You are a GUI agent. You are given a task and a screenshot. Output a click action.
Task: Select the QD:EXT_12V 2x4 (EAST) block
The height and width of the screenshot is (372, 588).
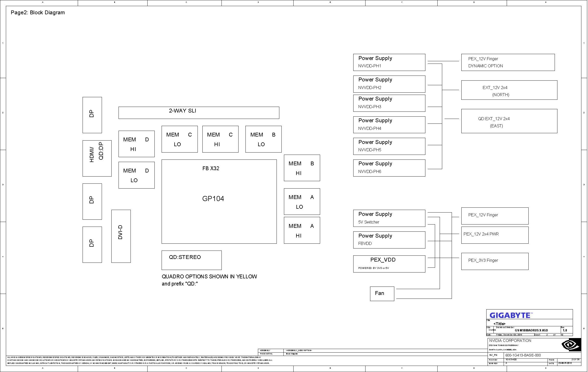(509, 121)
